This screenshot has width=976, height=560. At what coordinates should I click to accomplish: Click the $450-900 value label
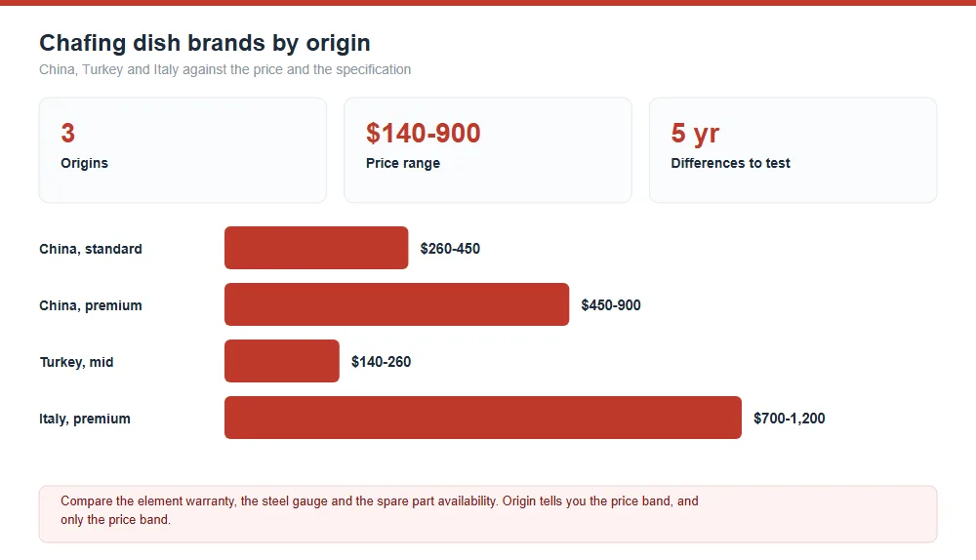click(611, 305)
